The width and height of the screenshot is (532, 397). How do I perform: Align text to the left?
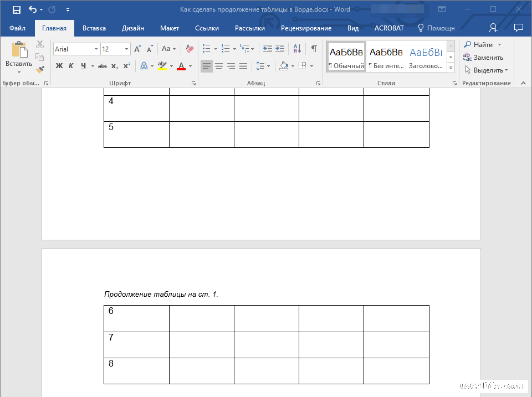[x=206, y=66]
